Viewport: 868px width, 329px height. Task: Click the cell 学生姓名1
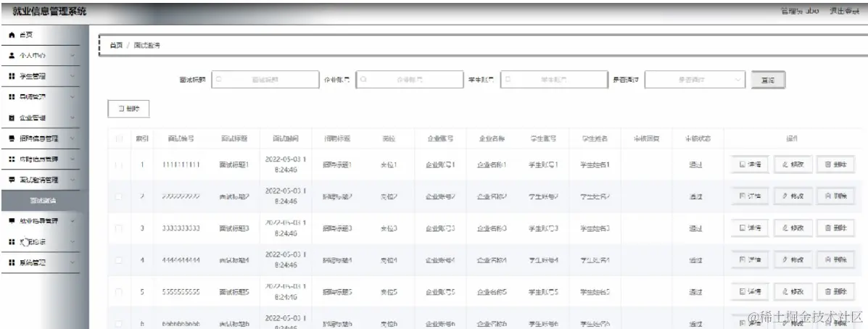[595, 164]
